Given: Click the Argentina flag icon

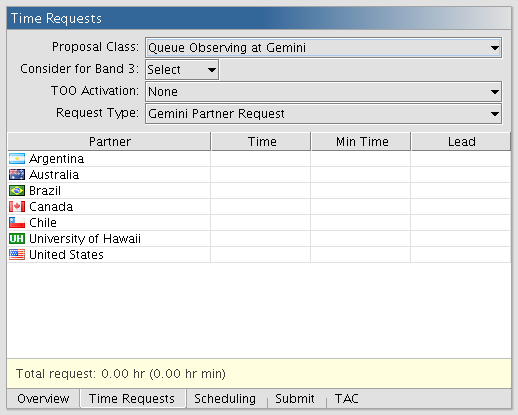Looking at the screenshot, I should [x=17, y=159].
